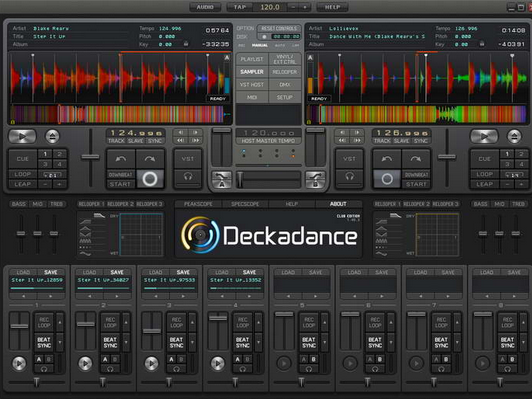Click the next sample arrow in sampler 4

pos(249,296)
